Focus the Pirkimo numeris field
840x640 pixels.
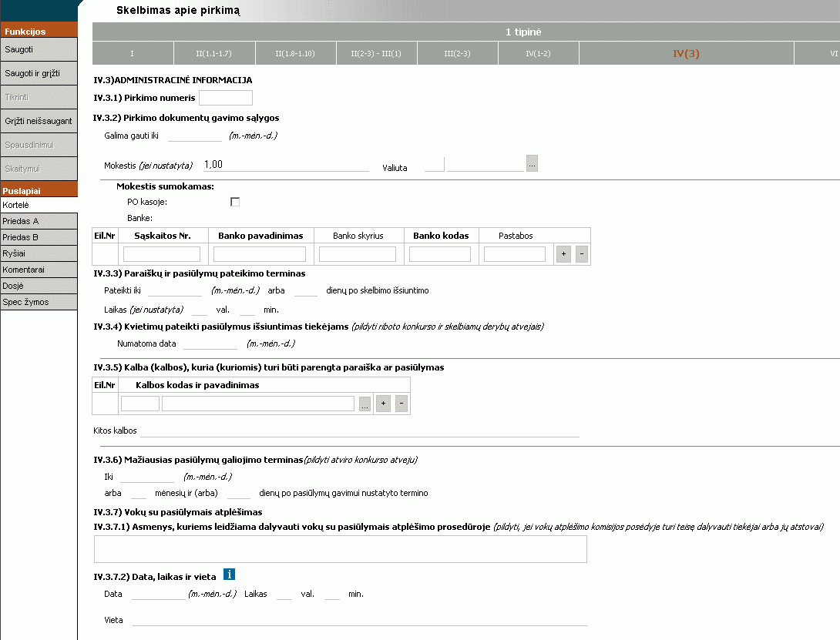[x=226, y=98]
